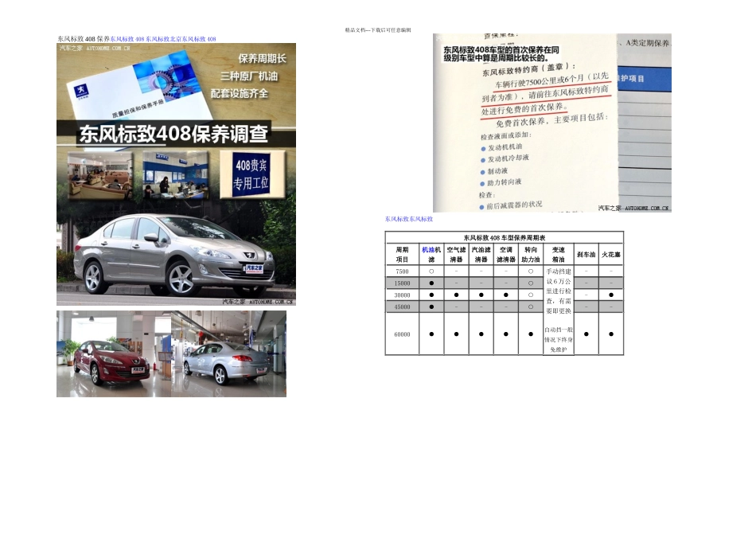Click the 空调滤清器 column header
The height and width of the screenshot is (535, 756).
click(x=506, y=255)
